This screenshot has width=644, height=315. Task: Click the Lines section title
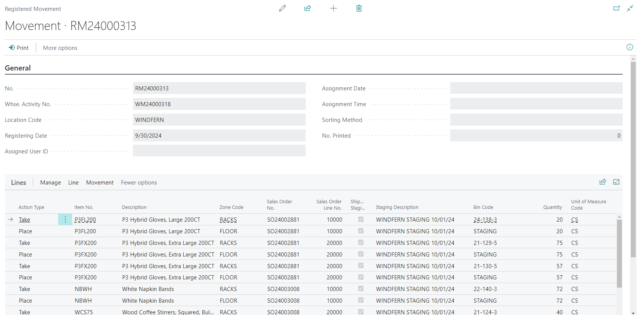coord(19,183)
